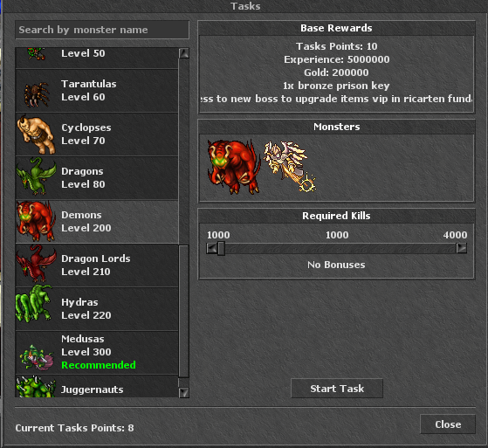Click the Medusas monster icon
The image size is (488, 448).
[37, 357]
